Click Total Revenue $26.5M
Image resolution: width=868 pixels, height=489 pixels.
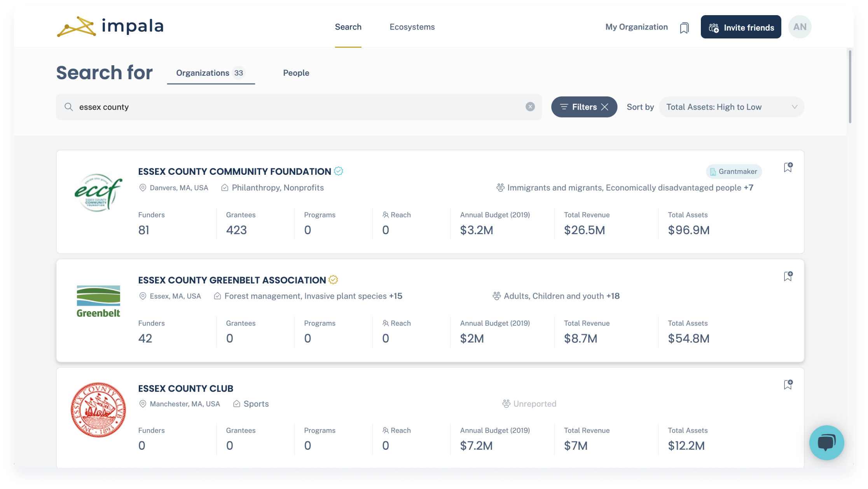584,230
